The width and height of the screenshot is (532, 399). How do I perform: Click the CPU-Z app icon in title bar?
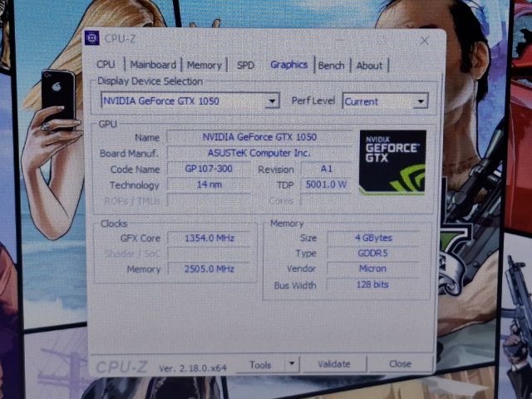click(92, 38)
